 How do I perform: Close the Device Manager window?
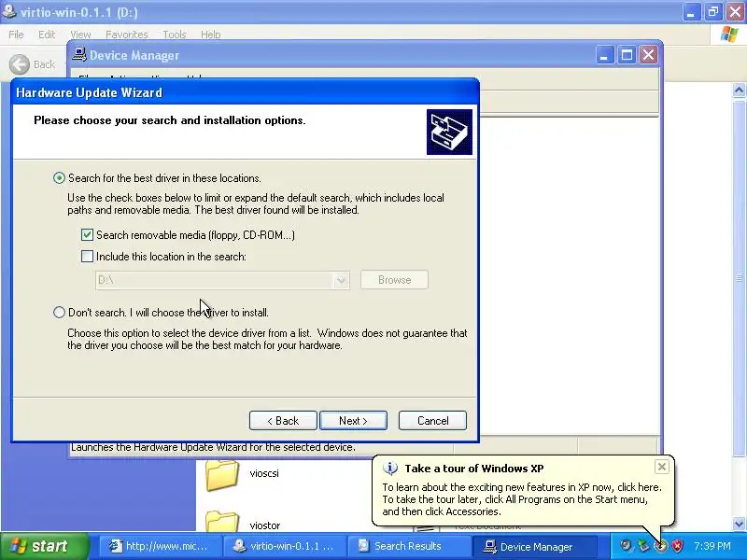pyautogui.click(x=648, y=55)
